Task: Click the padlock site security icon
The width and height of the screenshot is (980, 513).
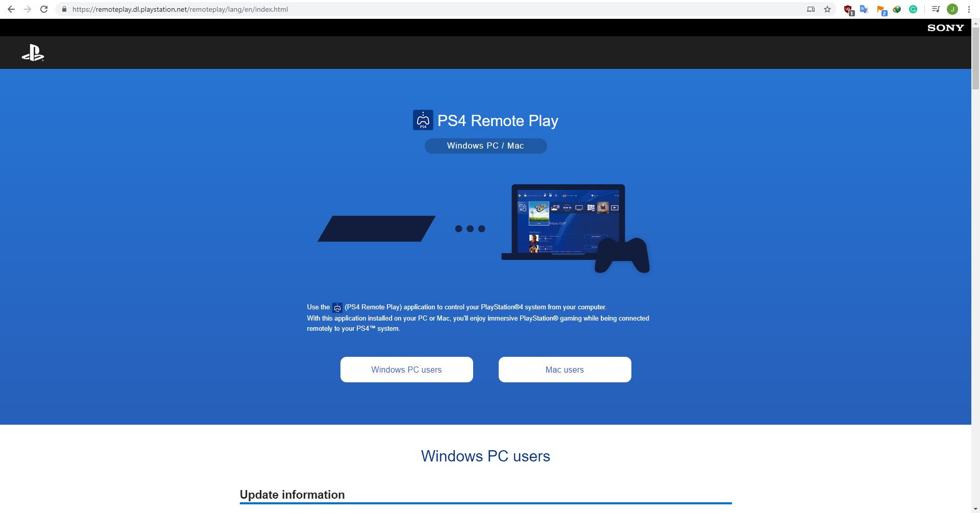Action: pos(64,9)
